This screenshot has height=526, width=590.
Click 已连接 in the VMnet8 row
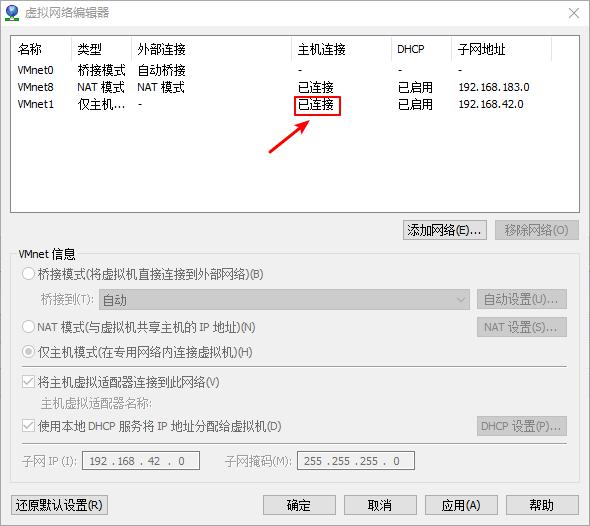click(316, 87)
